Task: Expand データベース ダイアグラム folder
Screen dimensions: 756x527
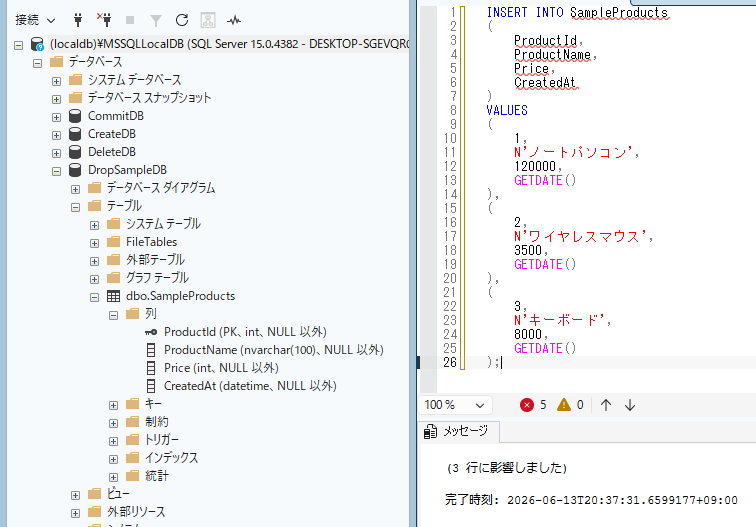Action: point(75,189)
